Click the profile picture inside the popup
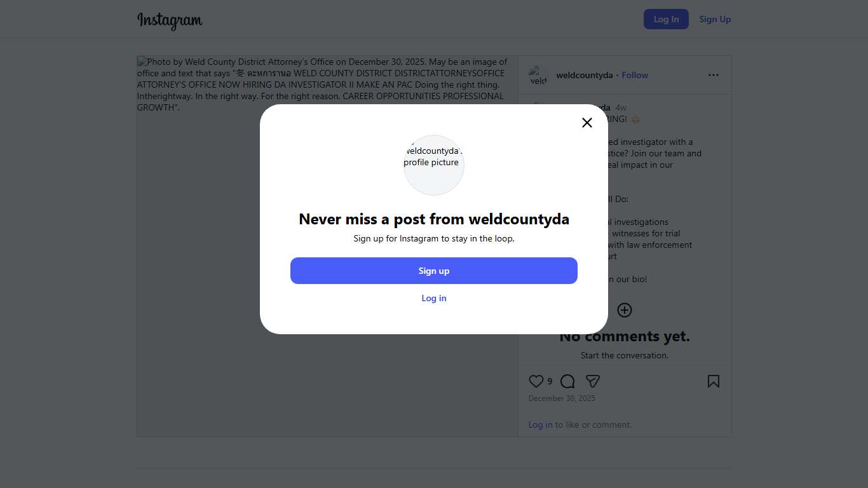Image resolution: width=868 pixels, height=488 pixels. 434,165
